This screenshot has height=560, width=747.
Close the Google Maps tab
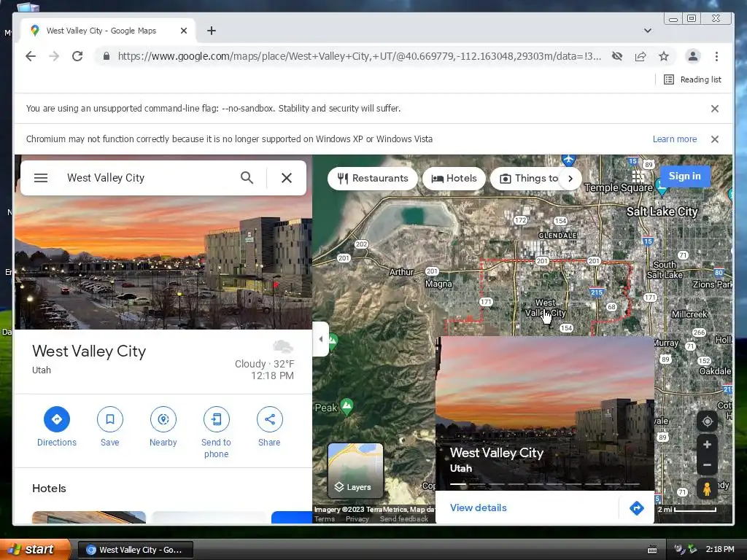tap(184, 31)
